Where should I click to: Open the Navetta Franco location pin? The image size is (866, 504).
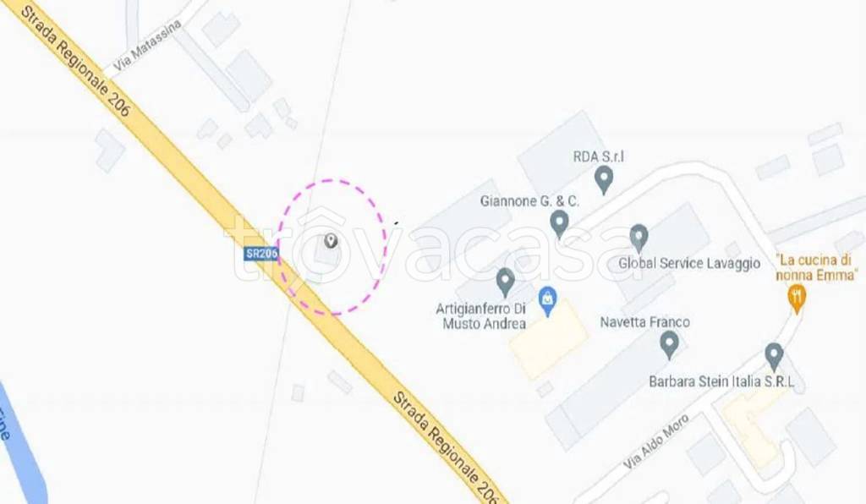point(670,345)
